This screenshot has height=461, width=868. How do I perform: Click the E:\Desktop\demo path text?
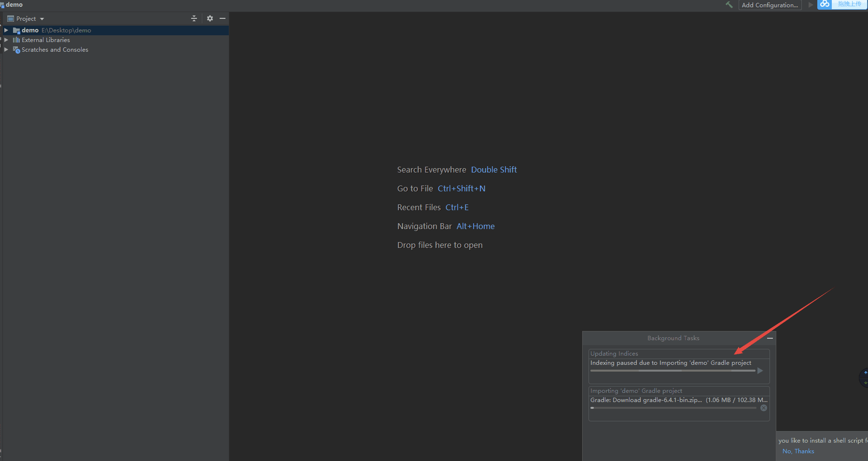pos(66,30)
